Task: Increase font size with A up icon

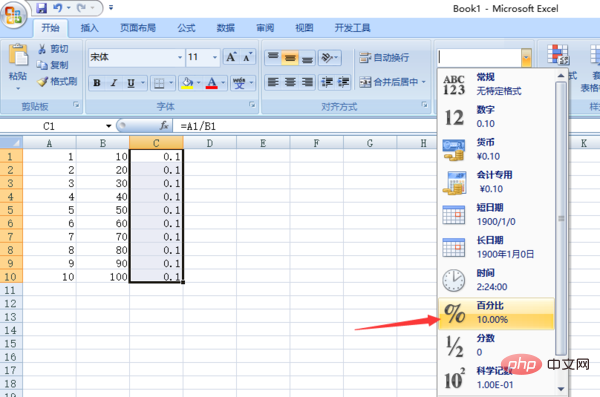Action: coord(232,57)
